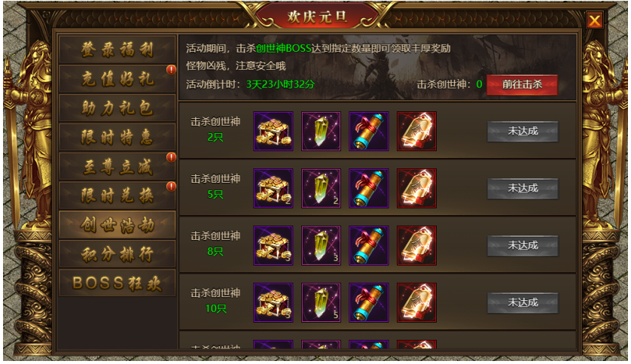The width and height of the screenshot is (631, 364).
Task: Switch to 限时兑换 tab
Action: click(117, 196)
